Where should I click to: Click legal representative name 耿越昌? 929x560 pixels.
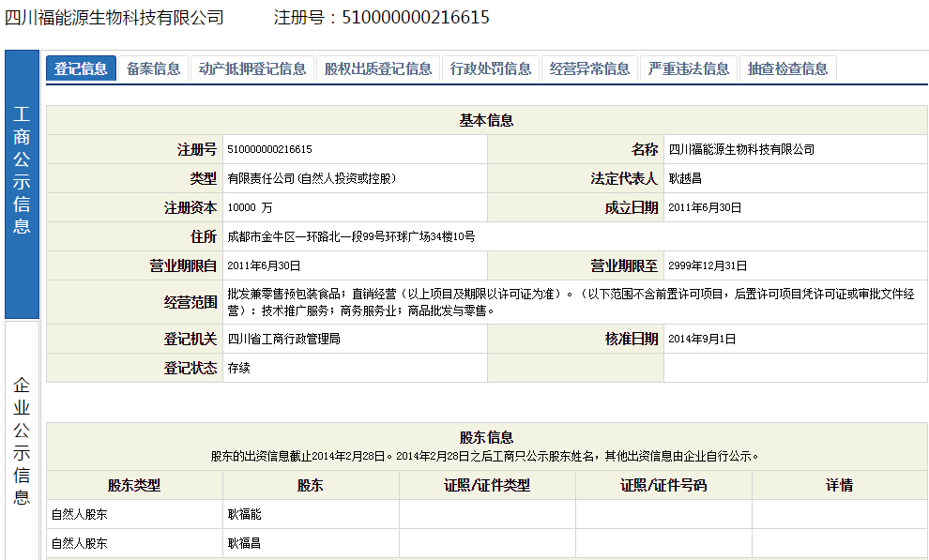point(685,178)
